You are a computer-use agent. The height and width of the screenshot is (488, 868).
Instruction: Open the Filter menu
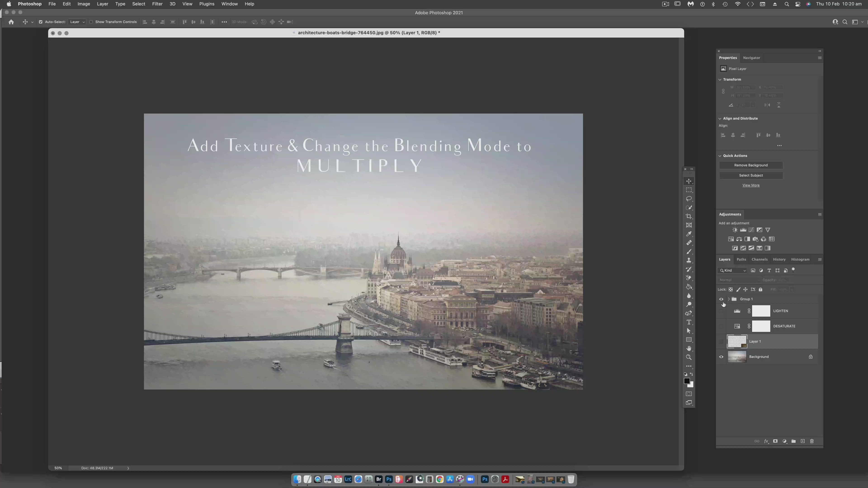click(x=157, y=4)
